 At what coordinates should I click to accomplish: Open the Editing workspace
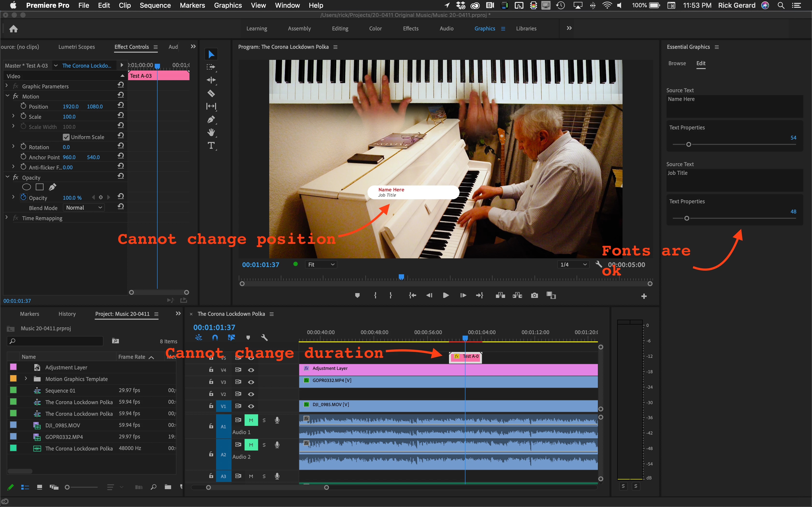click(x=340, y=28)
